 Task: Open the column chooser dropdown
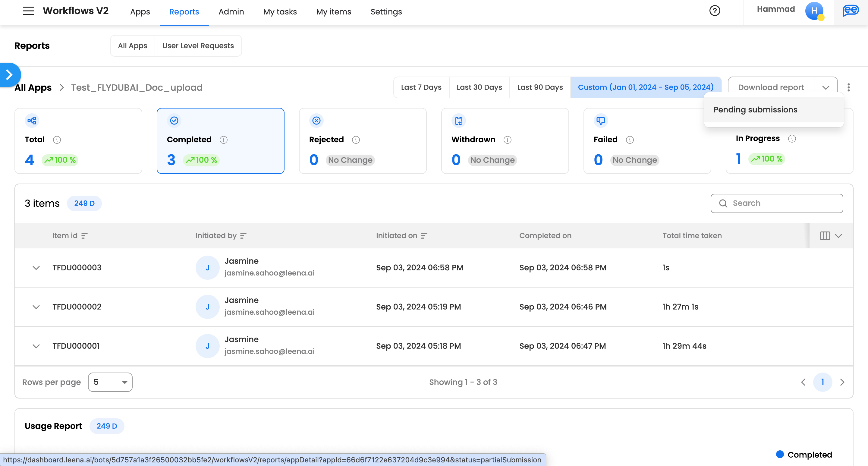click(x=831, y=235)
